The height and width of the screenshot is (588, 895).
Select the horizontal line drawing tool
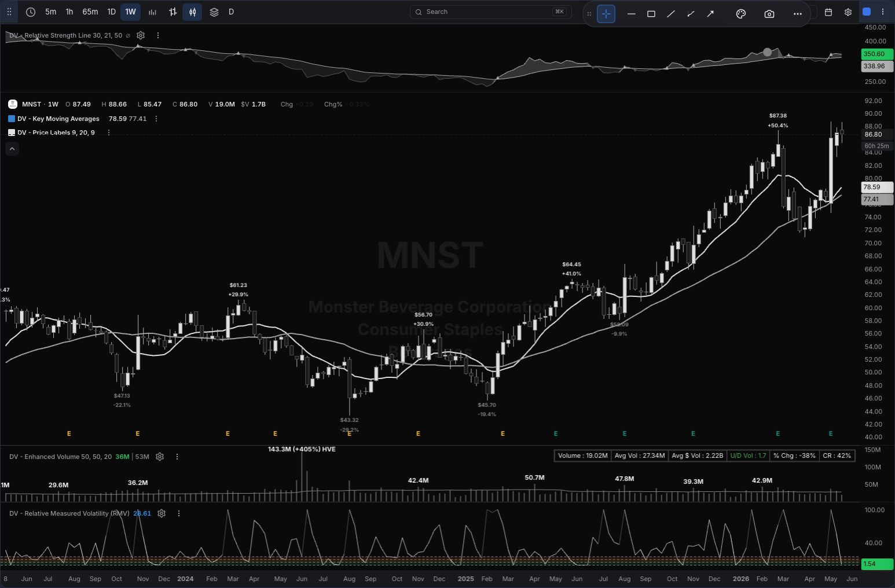click(x=632, y=13)
